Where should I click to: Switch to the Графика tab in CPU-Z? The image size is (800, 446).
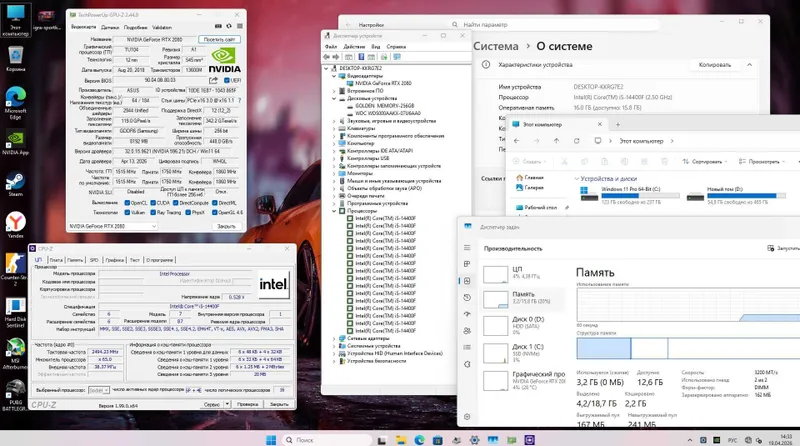(114, 260)
